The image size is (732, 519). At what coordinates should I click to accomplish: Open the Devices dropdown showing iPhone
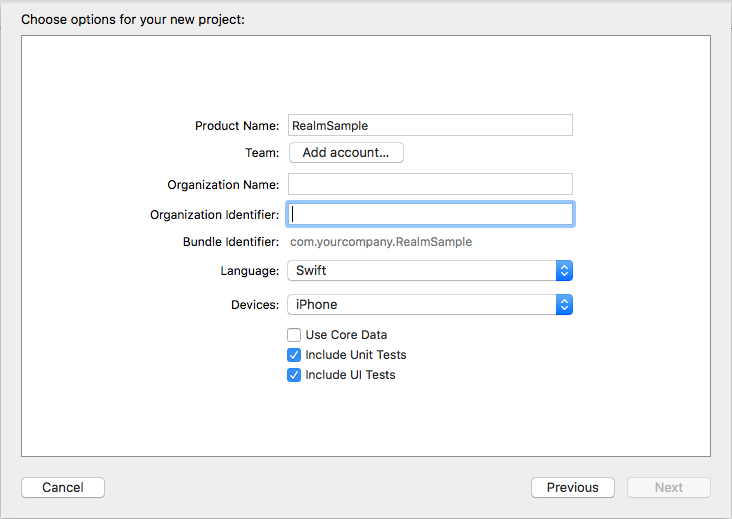(422, 304)
